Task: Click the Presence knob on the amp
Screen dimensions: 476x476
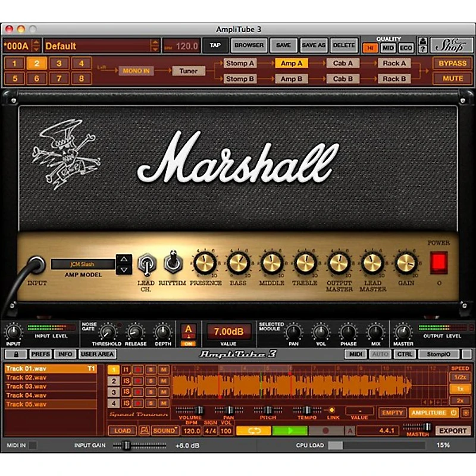Action: tap(205, 263)
